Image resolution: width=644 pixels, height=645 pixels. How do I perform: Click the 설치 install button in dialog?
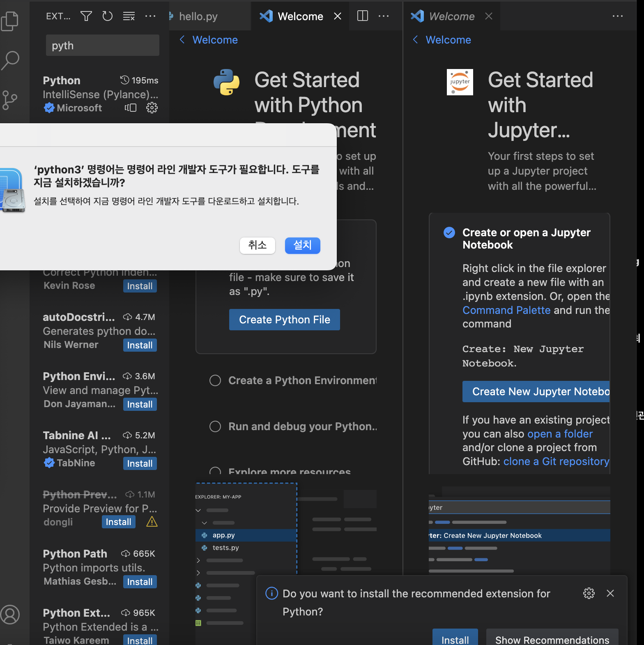tap(303, 246)
